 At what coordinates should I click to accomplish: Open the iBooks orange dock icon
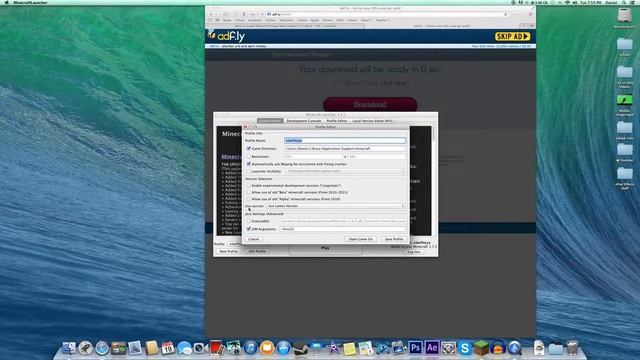(267, 348)
